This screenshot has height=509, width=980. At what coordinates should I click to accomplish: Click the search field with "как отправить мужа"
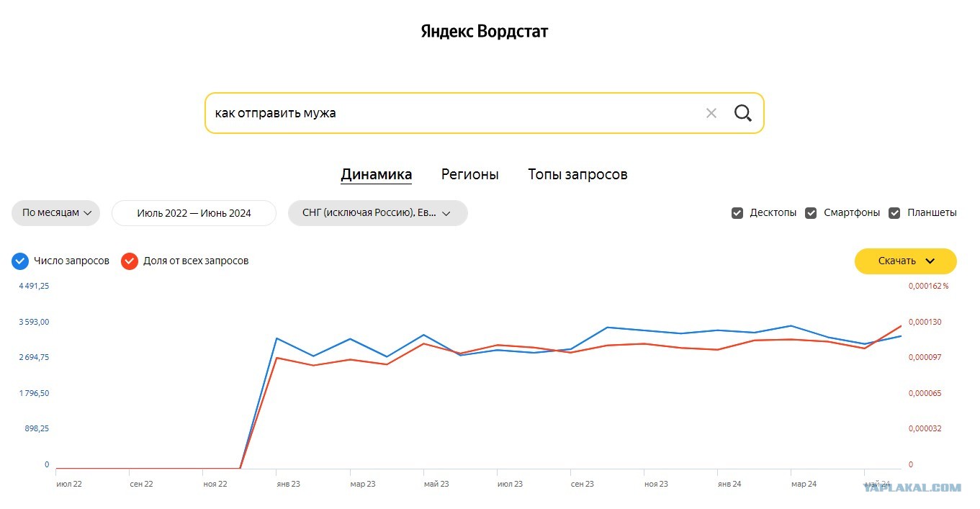[484, 113]
